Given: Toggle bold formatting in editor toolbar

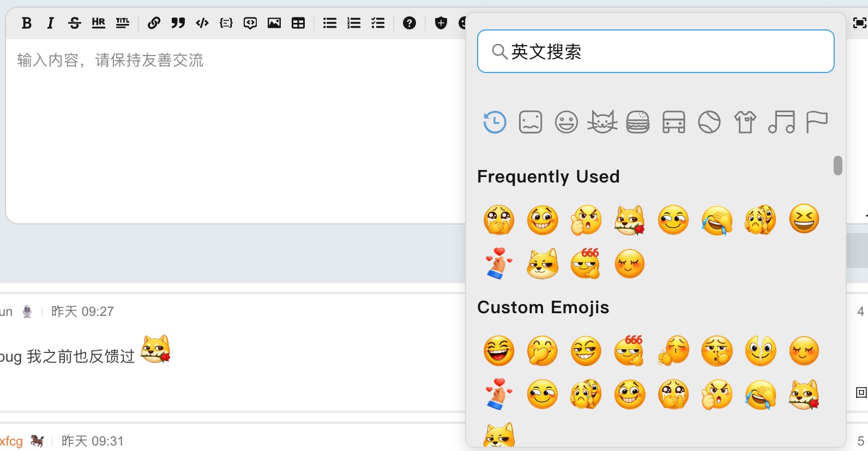Looking at the screenshot, I should coord(26,23).
